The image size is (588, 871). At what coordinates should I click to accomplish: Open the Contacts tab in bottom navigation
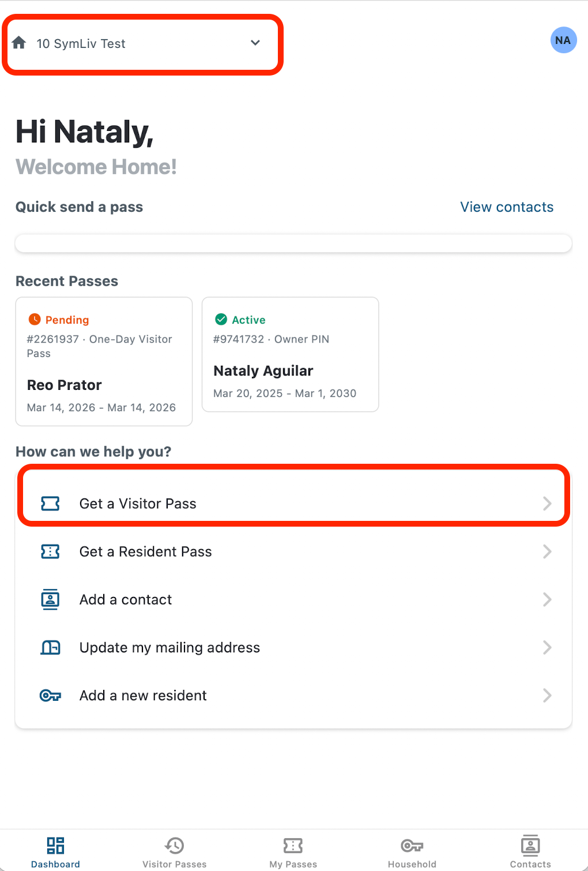[x=530, y=852]
